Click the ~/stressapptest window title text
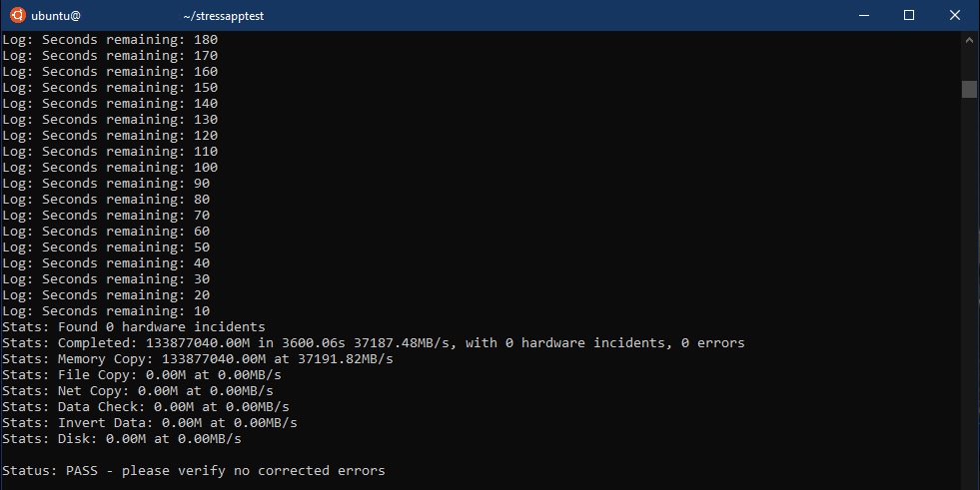This screenshot has height=490, width=980. [223, 16]
